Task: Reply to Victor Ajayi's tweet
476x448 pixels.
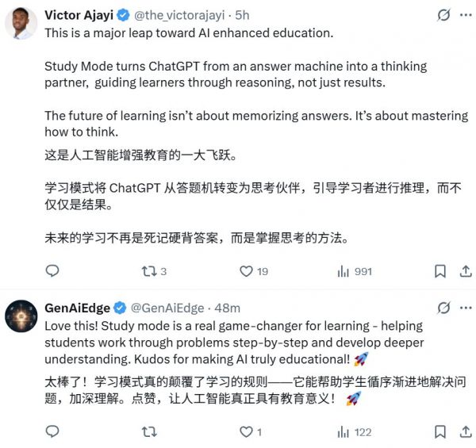Action: coord(52,271)
